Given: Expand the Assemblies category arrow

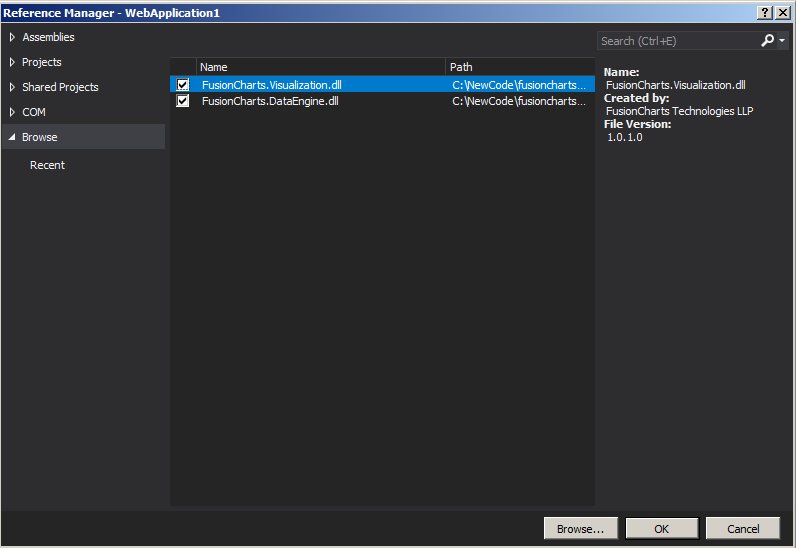Looking at the screenshot, I should (12, 37).
